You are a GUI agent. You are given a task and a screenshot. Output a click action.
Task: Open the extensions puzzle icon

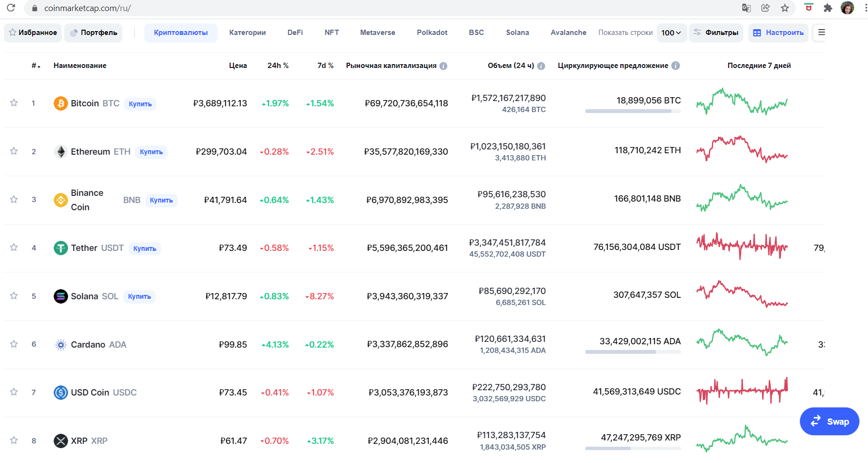pyautogui.click(x=828, y=8)
